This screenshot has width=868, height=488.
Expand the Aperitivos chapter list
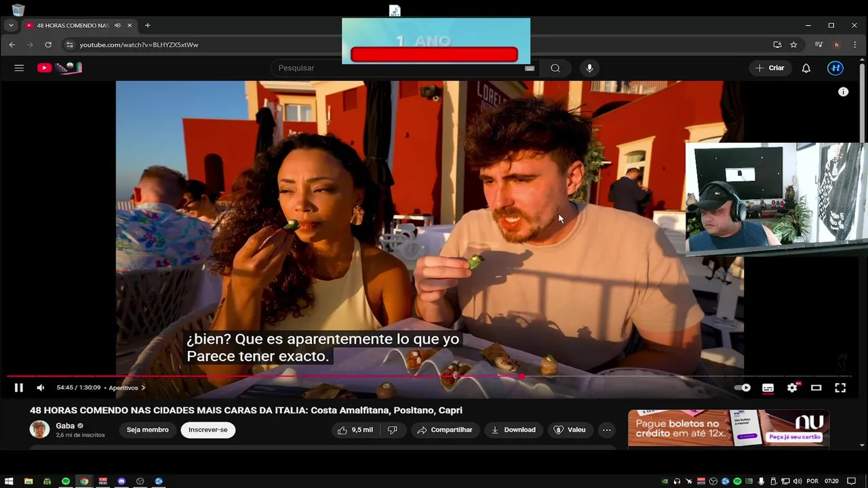127,388
